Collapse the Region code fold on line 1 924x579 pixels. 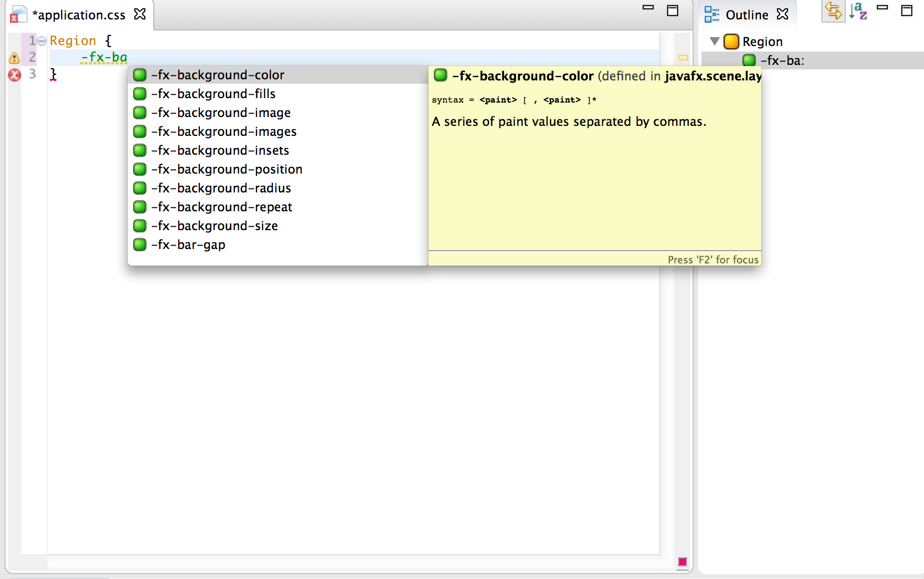(x=42, y=41)
